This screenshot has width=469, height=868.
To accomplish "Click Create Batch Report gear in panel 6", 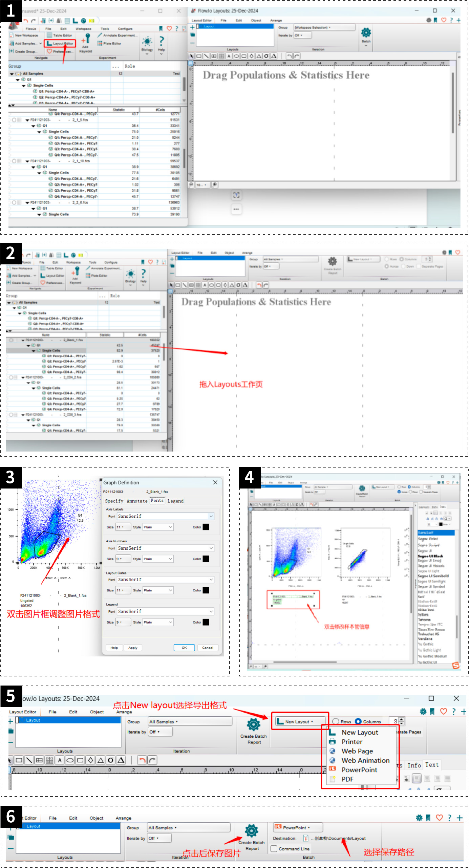I will [x=252, y=831].
